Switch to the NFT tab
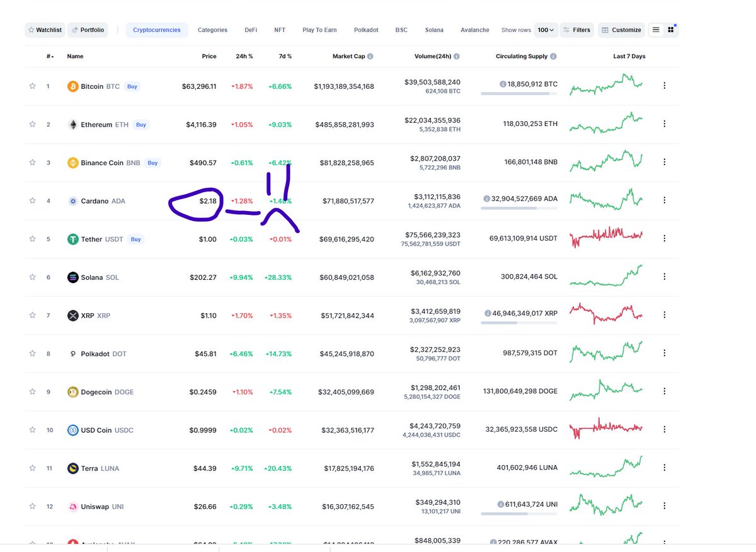This screenshot has height=552, width=756. coord(280,30)
